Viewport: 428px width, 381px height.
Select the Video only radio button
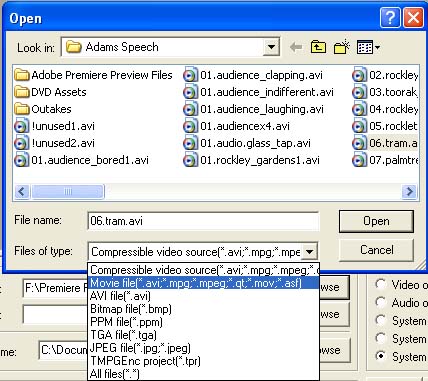(380, 284)
